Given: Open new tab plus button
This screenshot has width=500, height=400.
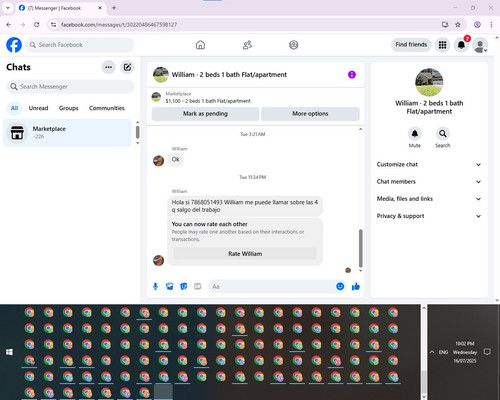Looking at the screenshot, I should pyautogui.click(x=114, y=8).
